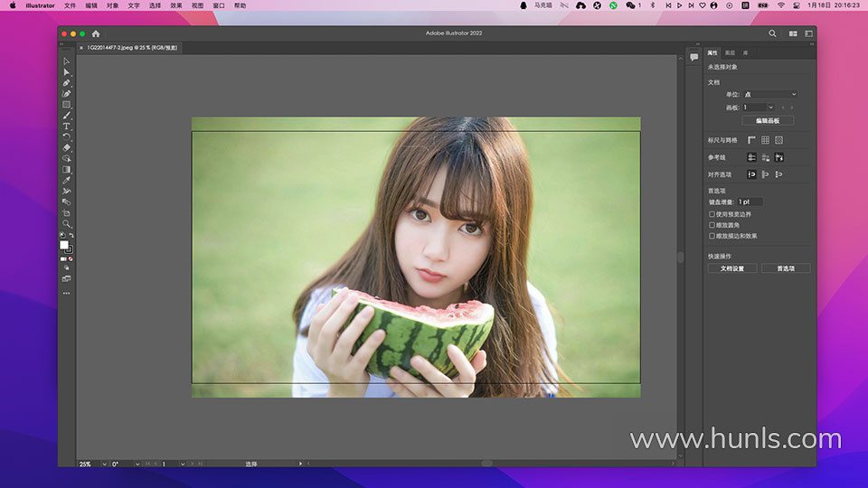Select the Rotate tool
The height and width of the screenshot is (488, 868).
(66, 136)
